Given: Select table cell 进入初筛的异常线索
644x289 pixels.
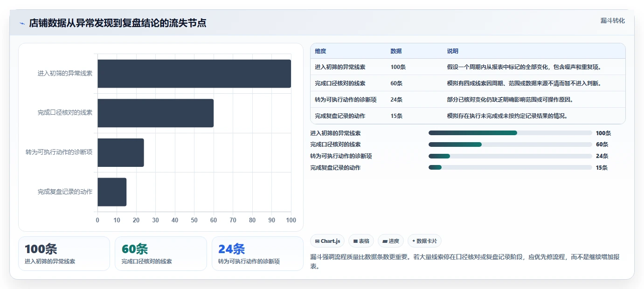Looking at the screenshot, I should click(340, 67).
